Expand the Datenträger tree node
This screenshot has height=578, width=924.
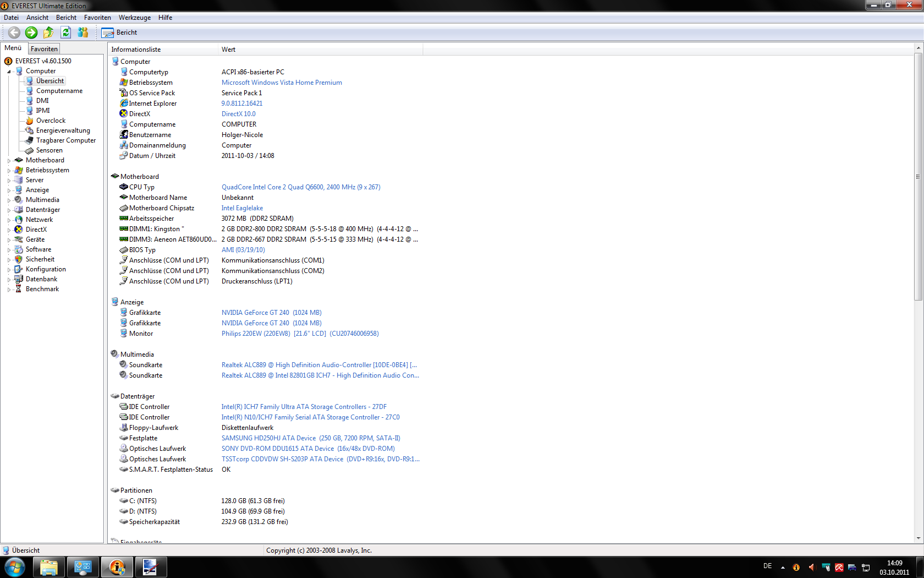tap(9, 210)
